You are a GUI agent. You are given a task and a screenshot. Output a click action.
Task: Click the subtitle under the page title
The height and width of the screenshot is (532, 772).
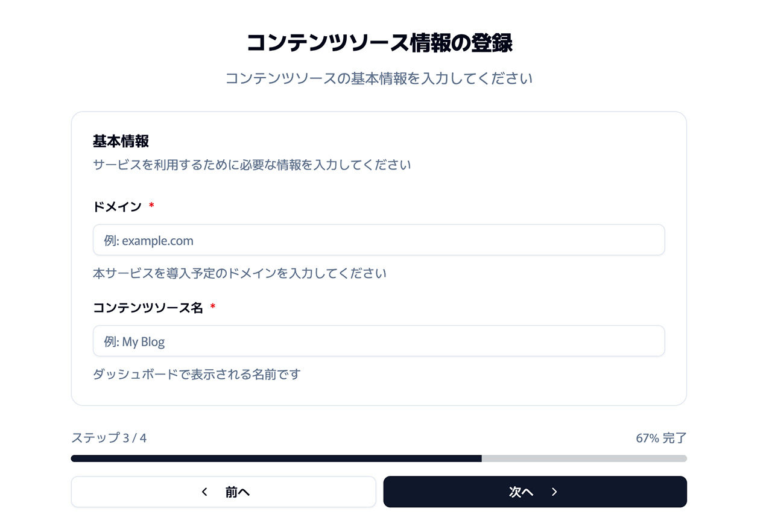point(379,79)
